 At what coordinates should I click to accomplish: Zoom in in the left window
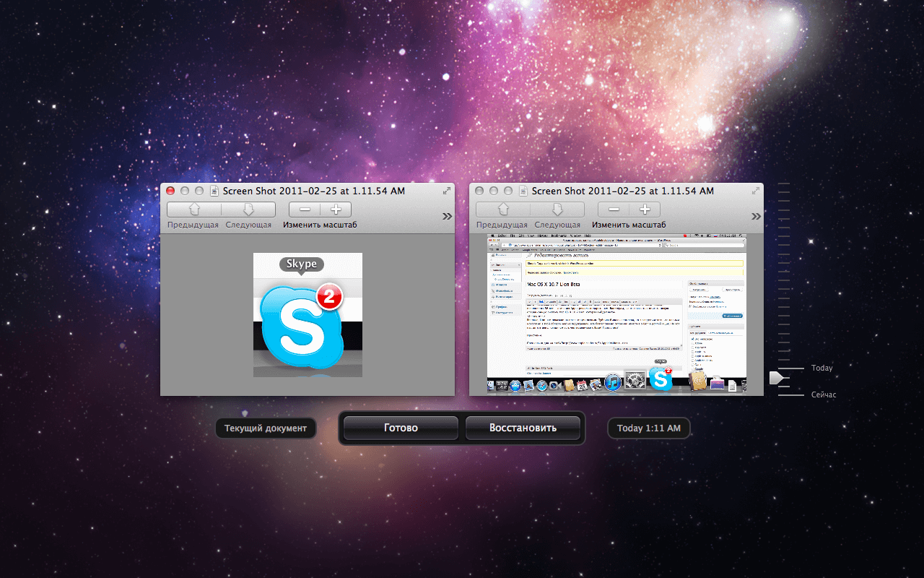(336, 210)
